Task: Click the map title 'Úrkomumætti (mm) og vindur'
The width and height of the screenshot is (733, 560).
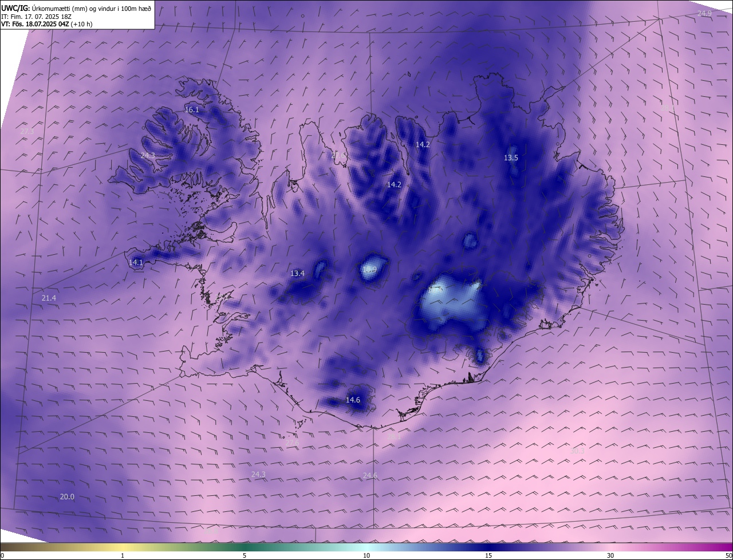Action: [x=92, y=8]
